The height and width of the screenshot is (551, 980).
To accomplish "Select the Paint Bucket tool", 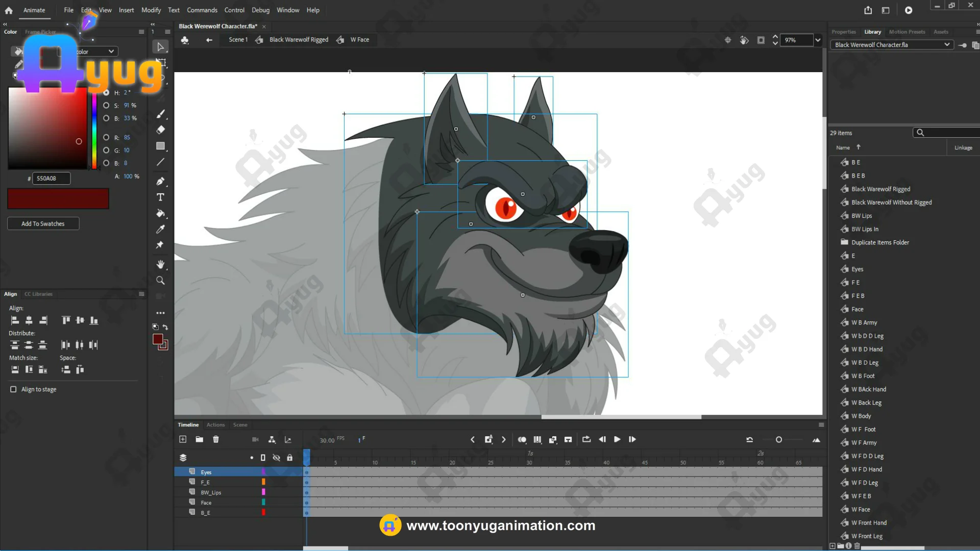I will pos(160,213).
